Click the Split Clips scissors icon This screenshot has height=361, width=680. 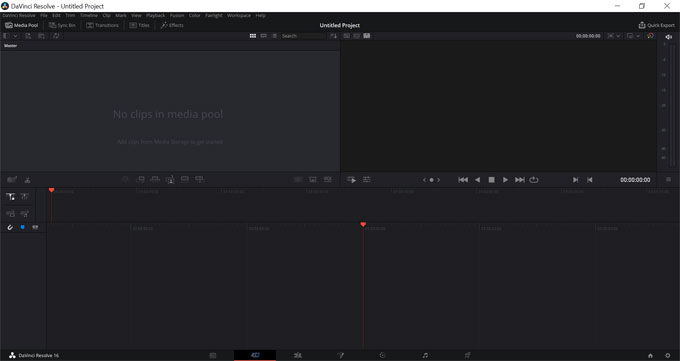pos(27,180)
